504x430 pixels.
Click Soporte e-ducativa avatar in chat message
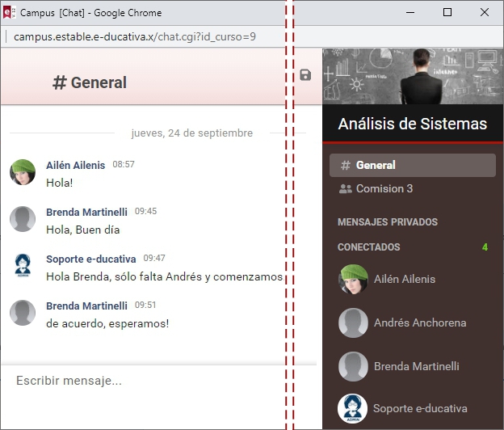(x=23, y=266)
